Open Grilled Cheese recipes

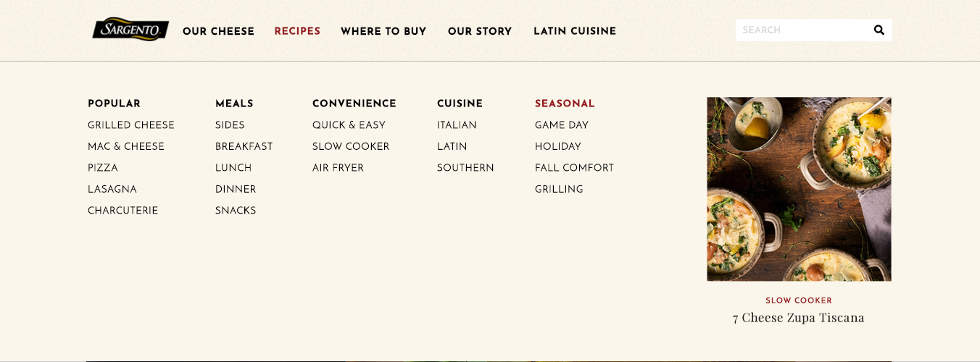coord(131,125)
